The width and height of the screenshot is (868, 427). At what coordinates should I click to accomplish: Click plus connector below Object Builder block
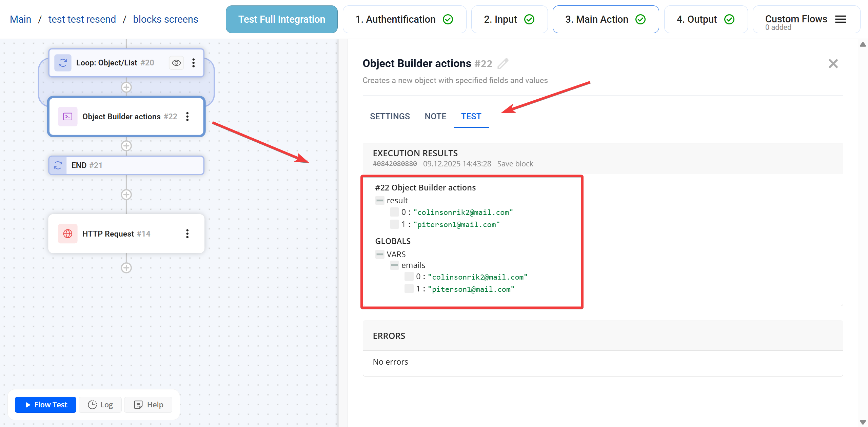pyautogui.click(x=126, y=146)
